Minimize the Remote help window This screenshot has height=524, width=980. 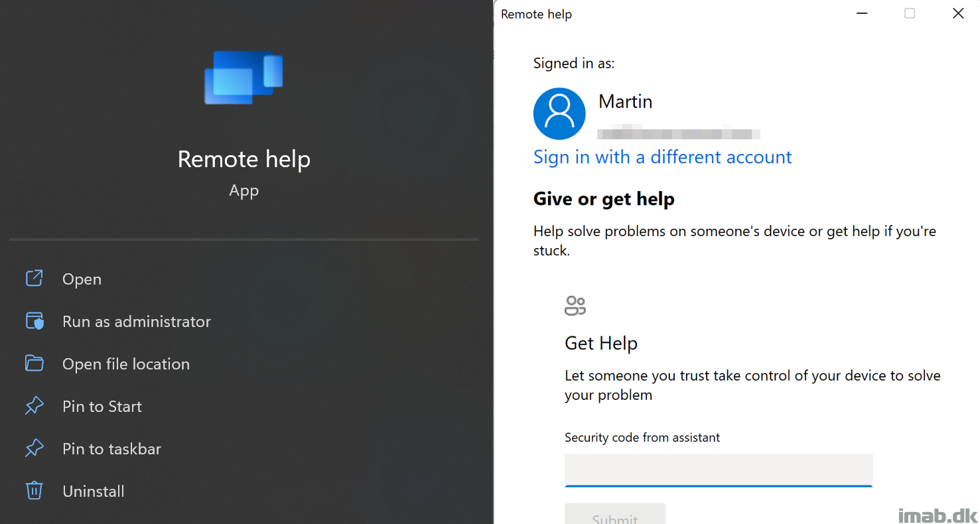[x=862, y=13]
